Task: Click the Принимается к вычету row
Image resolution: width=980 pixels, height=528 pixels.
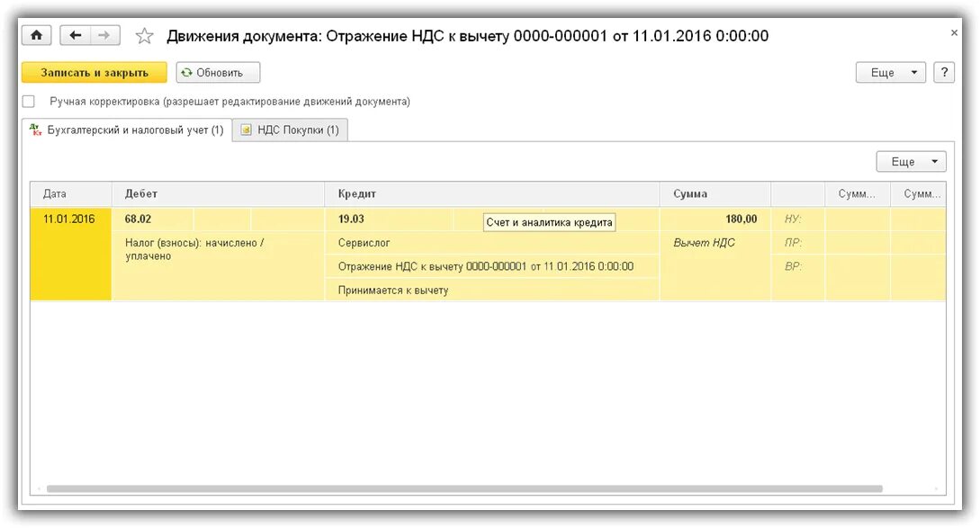Action: [x=492, y=290]
